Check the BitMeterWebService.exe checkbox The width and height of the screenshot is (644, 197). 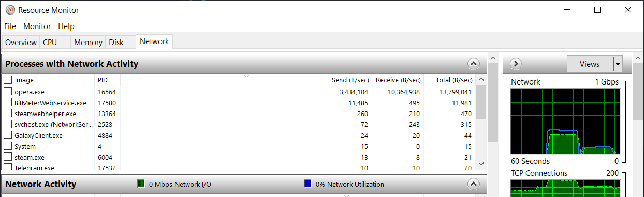click(x=8, y=103)
